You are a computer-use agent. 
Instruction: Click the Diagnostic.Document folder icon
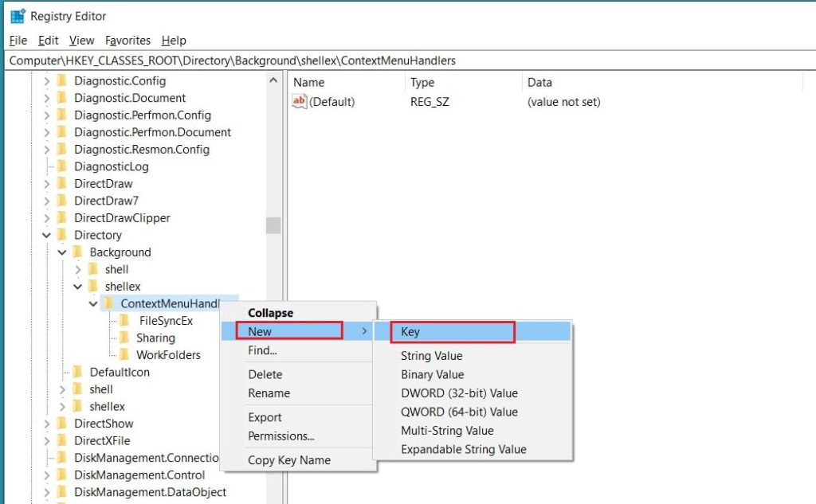[61, 98]
